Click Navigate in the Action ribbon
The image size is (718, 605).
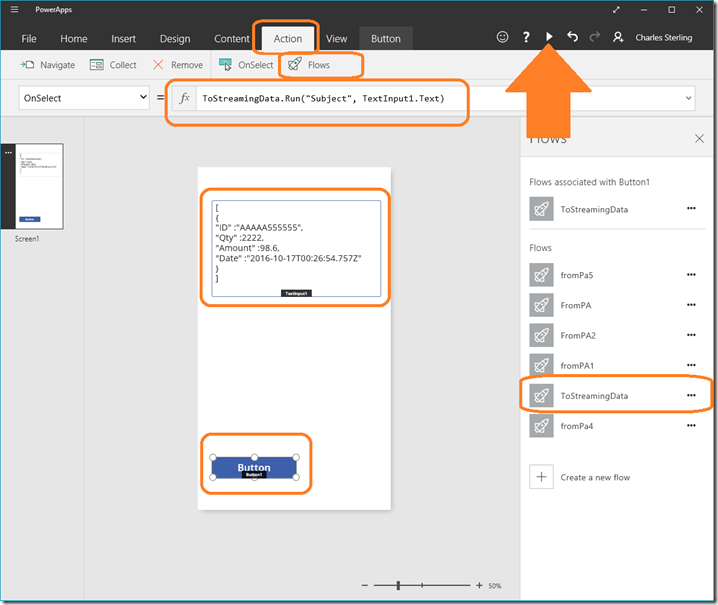coord(47,65)
